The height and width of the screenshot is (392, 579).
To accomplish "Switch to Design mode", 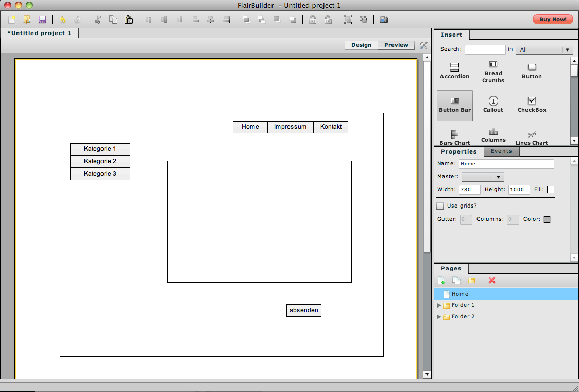I will (x=361, y=45).
